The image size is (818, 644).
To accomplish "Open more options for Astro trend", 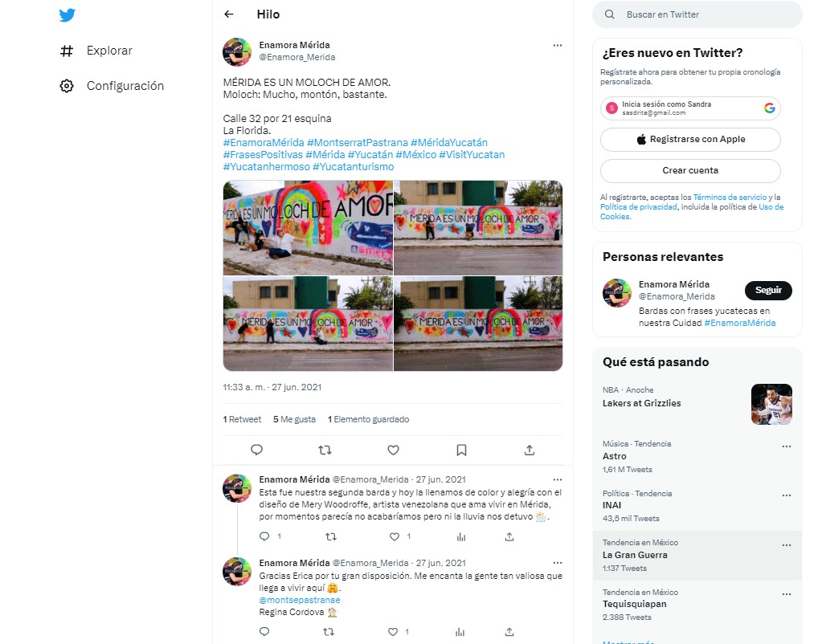I will (787, 446).
